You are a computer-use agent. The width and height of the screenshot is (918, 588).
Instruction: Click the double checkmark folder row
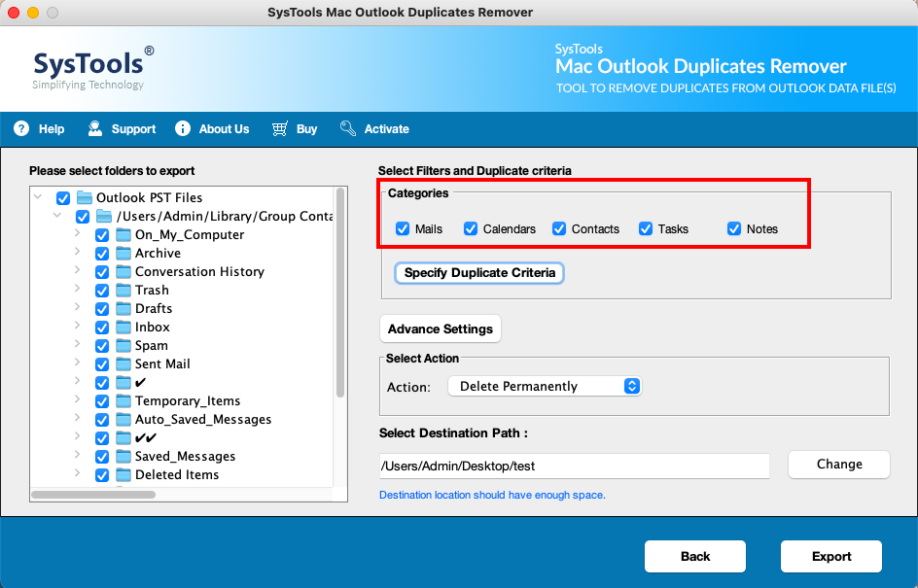(146, 437)
